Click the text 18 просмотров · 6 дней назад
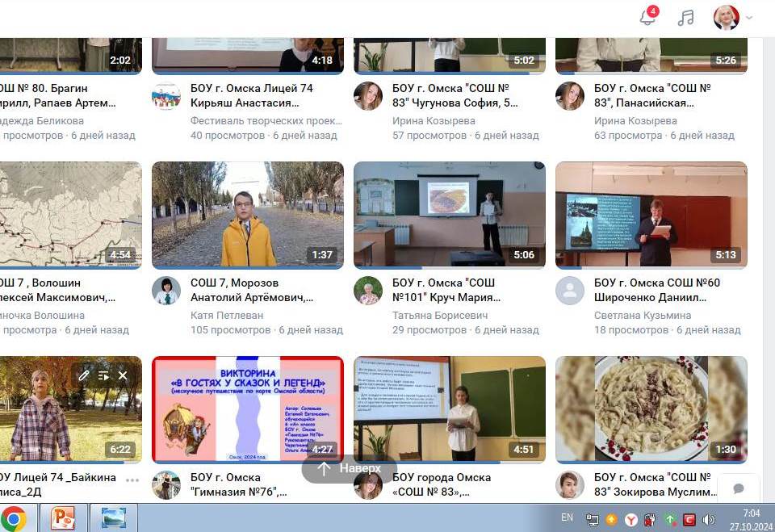The height and width of the screenshot is (532, 775). tap(668, 330)
